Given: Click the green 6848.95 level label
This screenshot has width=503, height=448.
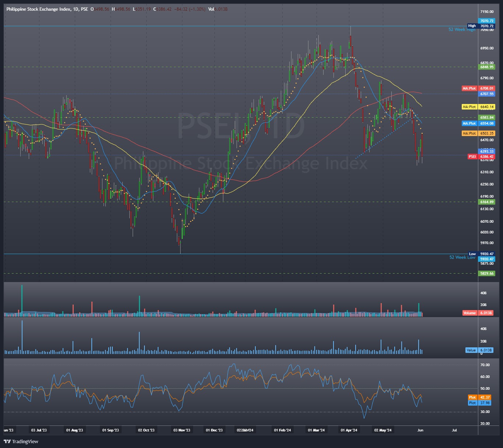Looking at the screenshot, I should click(486, 67).
